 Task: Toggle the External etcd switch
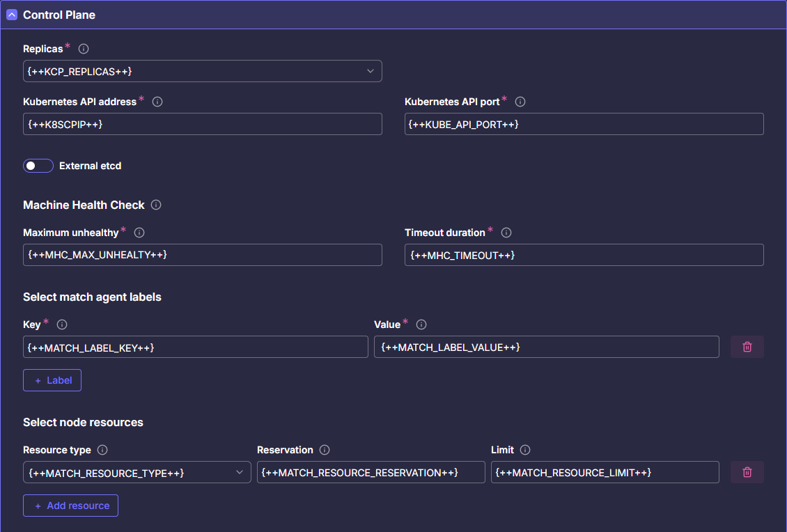(x=38, y=166)
